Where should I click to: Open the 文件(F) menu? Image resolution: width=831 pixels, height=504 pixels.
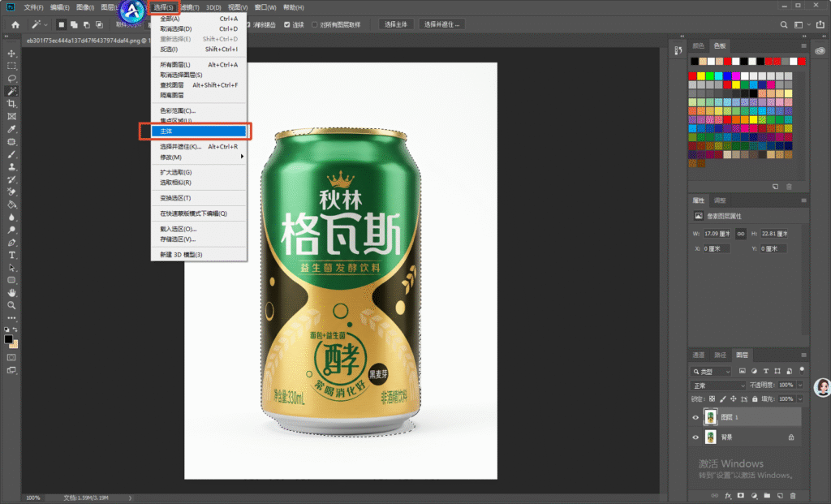tap(33, 7)
